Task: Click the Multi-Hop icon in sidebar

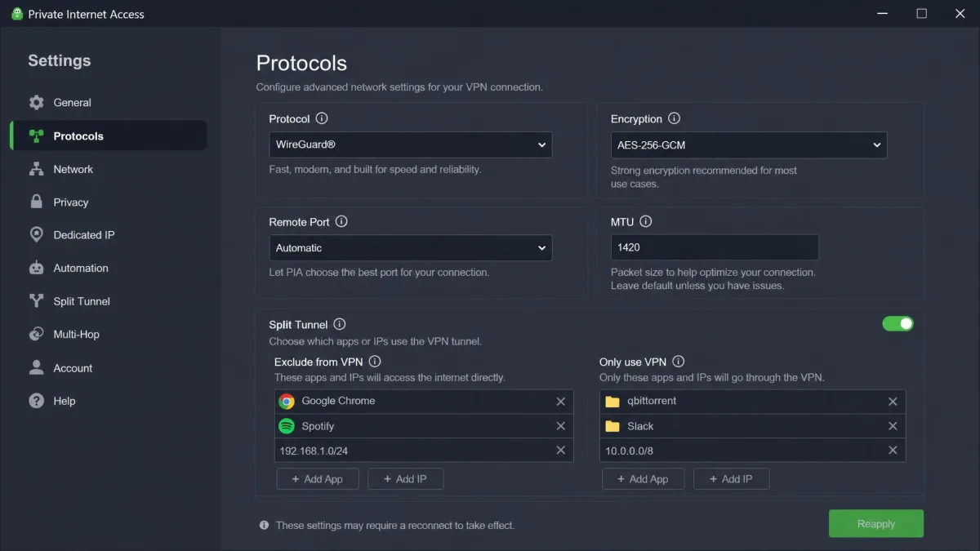Action: click(x=36, y=334)
